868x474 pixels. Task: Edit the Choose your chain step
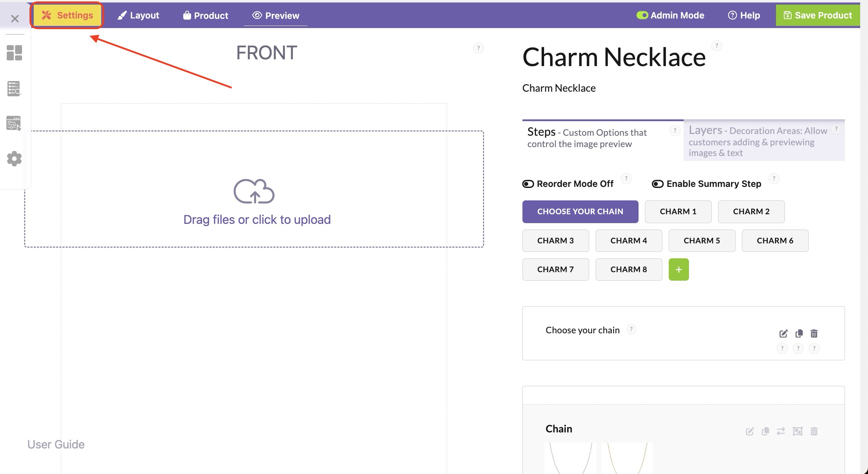783,334
